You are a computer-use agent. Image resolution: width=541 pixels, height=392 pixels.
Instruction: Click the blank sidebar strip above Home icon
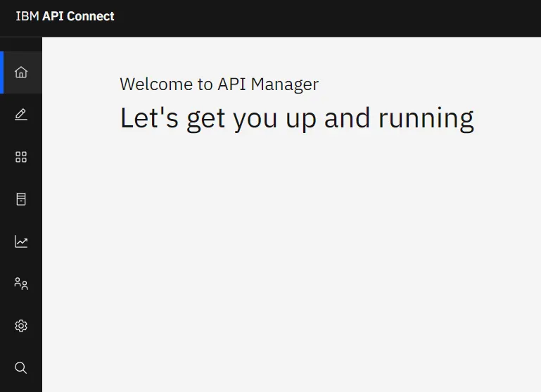pyautogui.click(x=21, y=44)
